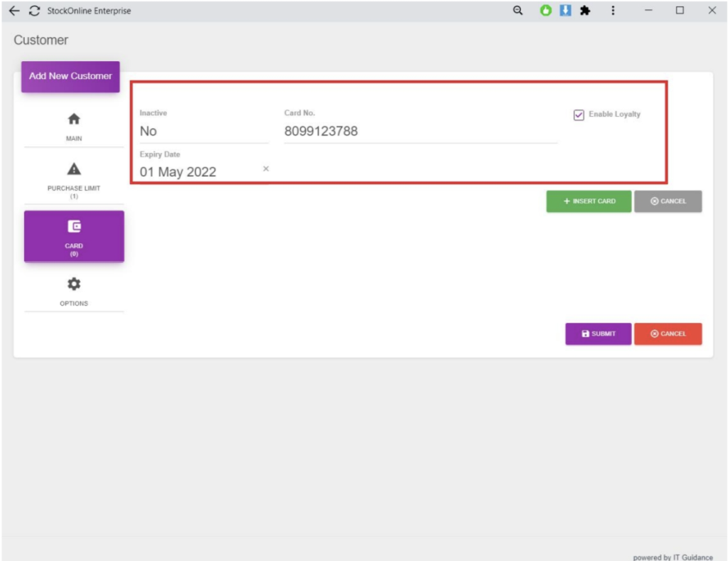Open the zoom magnifier icon
Image resolution: width=728 pixels, height=561 pixels.
pos(518,11)
